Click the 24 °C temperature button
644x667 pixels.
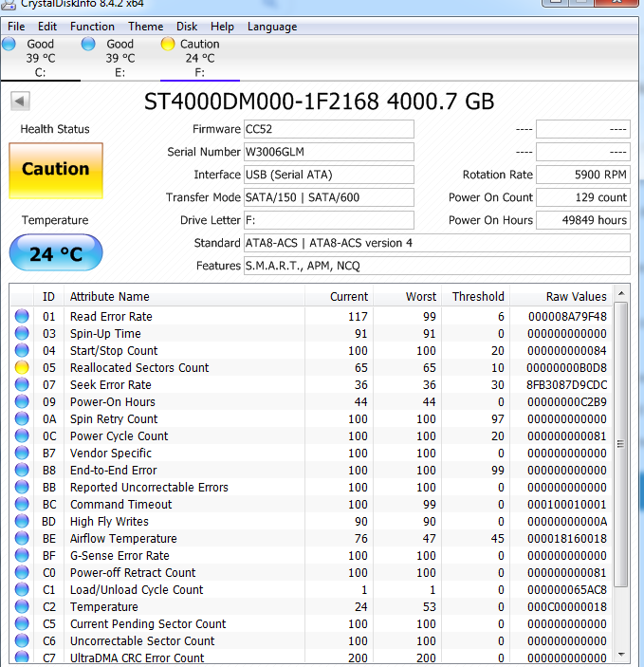coord(56,252)
